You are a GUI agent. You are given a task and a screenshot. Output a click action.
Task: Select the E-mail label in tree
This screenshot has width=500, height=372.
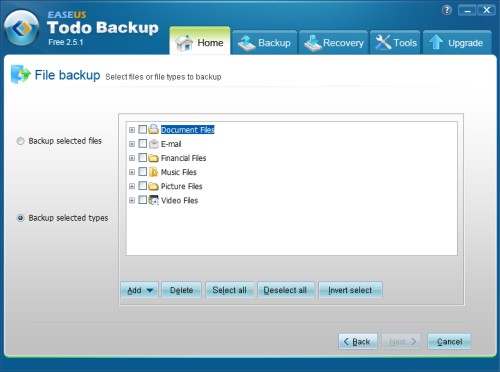point(171,144)
